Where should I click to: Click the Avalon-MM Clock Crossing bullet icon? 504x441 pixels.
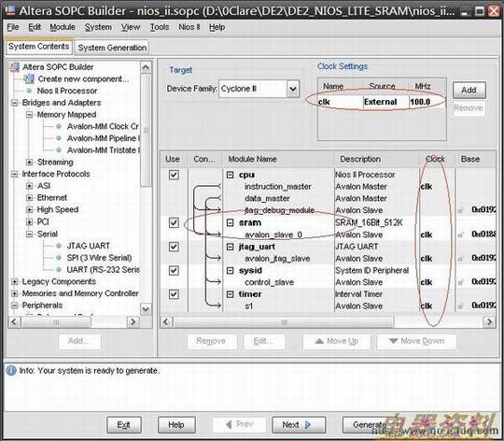click(59, 126)
